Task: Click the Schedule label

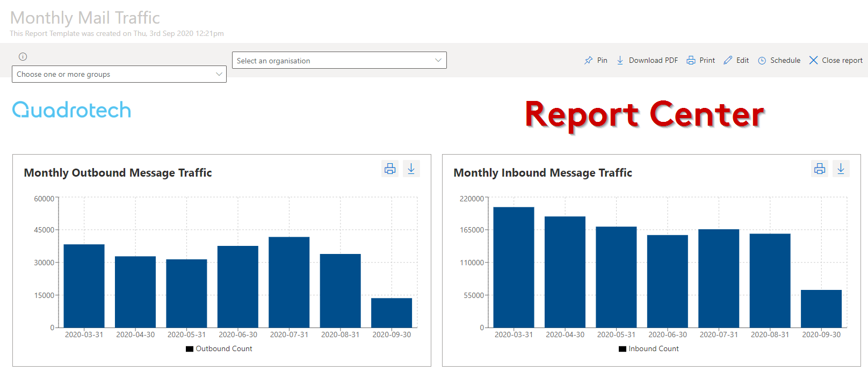Action: tap(785, 60)
